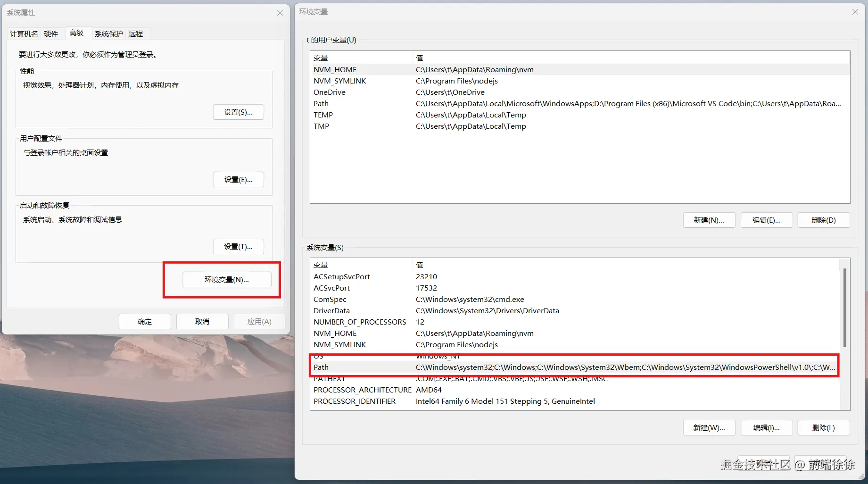868x484 pixels.
Task: Open 环境变量(N)... button
Action: tap(227, 279)
